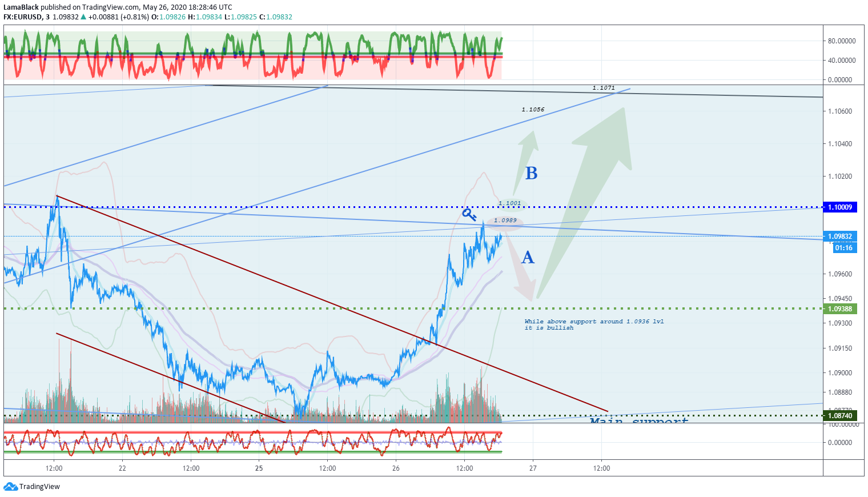Click date 25 on time axis

[259, 468]
